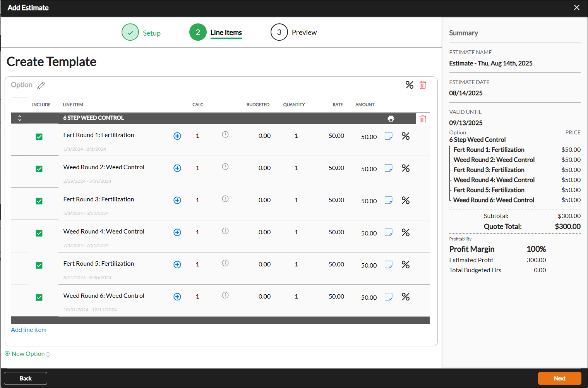Viewport: 588px width, 388px height.
Task: Delete the Option via its red trash icon
Action: tap(422, 85)
